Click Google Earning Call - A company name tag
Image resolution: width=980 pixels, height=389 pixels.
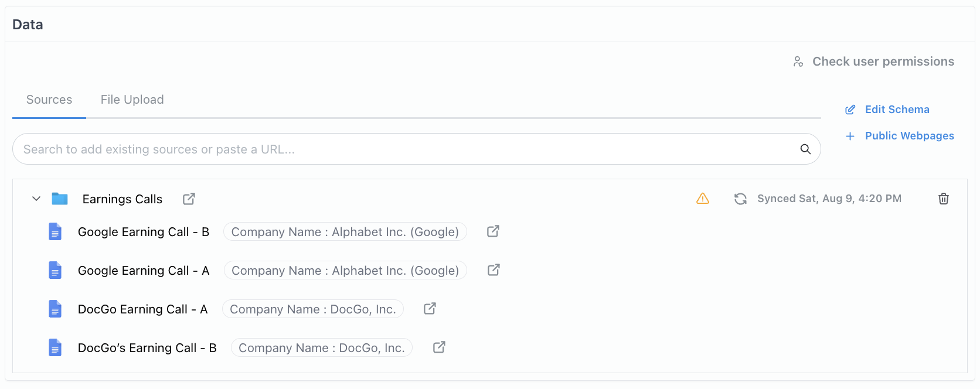click(345, 271)
